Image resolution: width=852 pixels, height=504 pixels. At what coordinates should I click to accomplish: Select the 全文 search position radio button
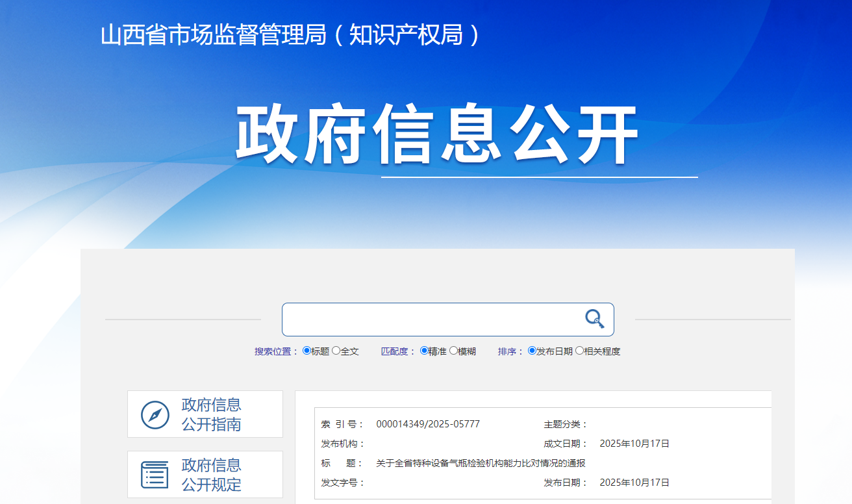[336, 351]
